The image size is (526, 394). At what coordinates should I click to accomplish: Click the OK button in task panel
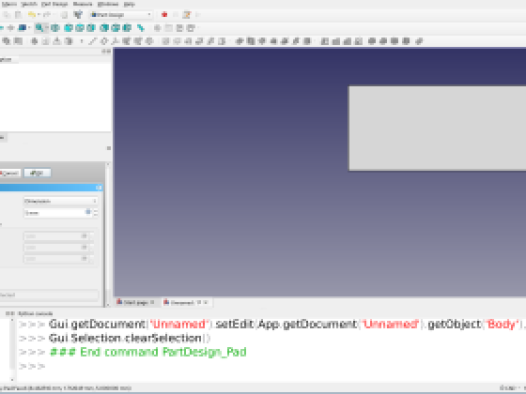tap(37, 173)
